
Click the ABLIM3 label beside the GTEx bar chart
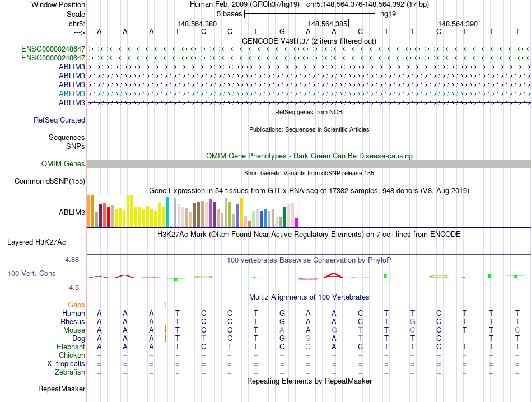pos(72,212)
